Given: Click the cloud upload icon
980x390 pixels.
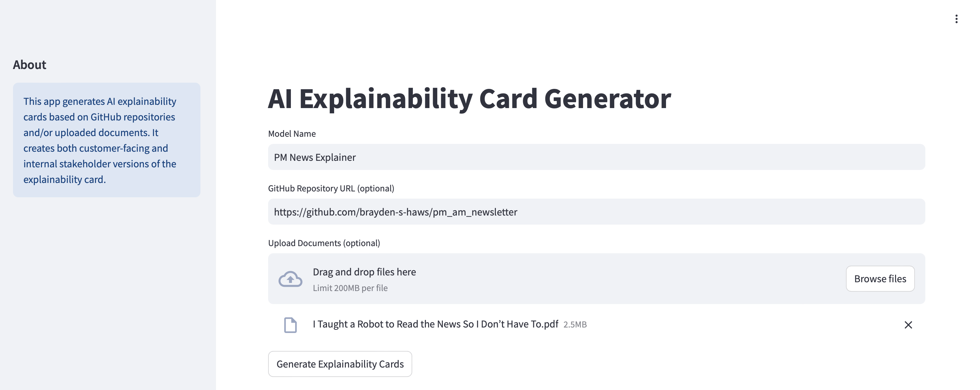Looking at the screenshot, I should point(290,279).
